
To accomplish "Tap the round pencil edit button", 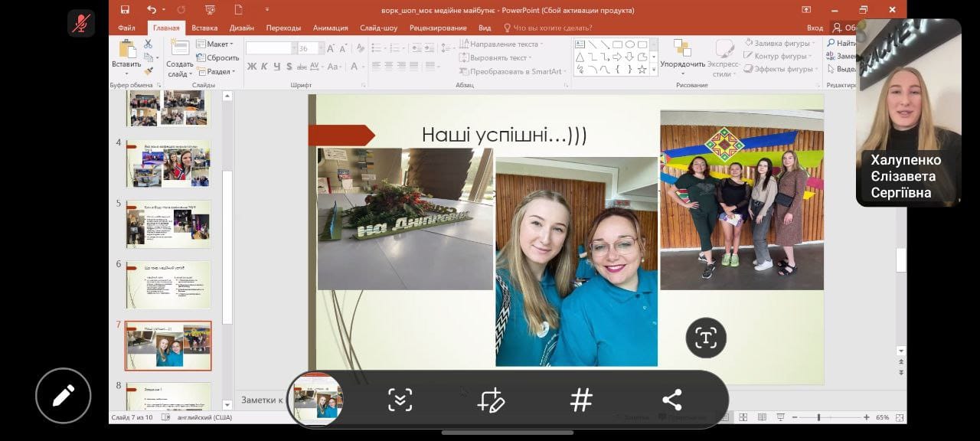I will [x=63, y=396].
